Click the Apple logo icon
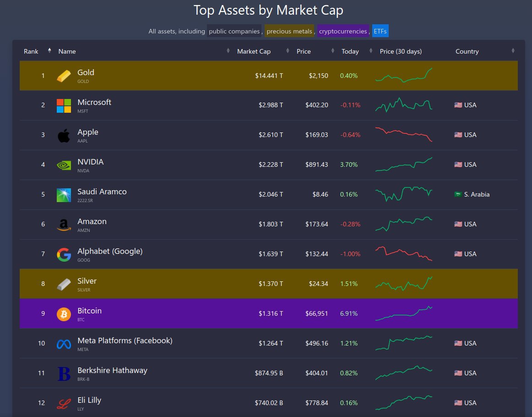 click(64, 135)
